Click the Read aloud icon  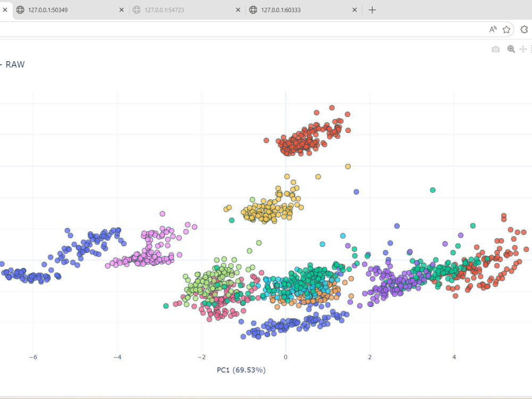[x=493, y=29]
